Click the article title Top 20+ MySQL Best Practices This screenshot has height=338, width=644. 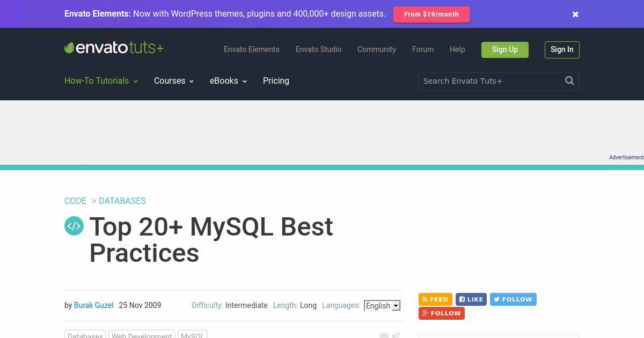(x=211, y=240)
